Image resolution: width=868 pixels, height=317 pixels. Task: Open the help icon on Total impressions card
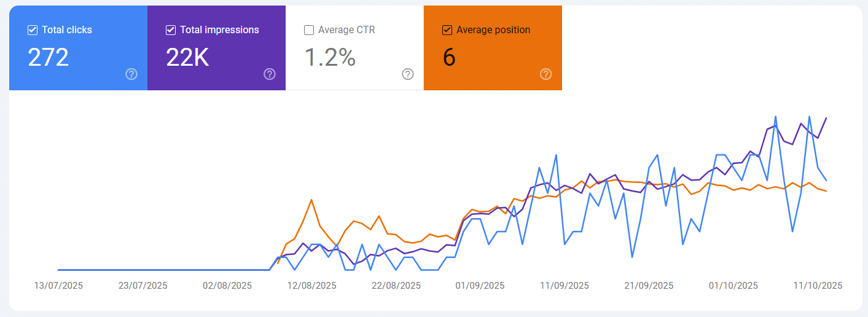(x=270, y=74)
